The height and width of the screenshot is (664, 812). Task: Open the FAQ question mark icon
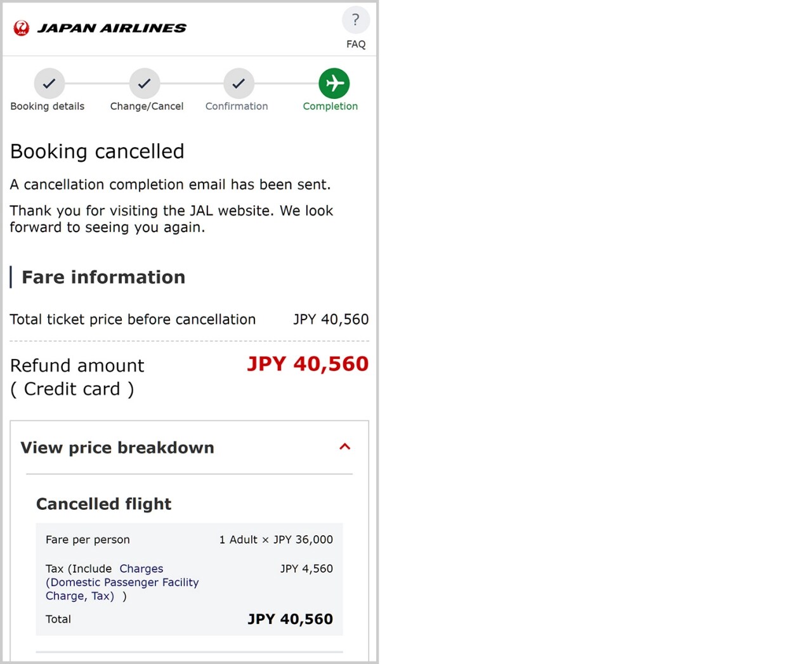[x=355, y=20]
